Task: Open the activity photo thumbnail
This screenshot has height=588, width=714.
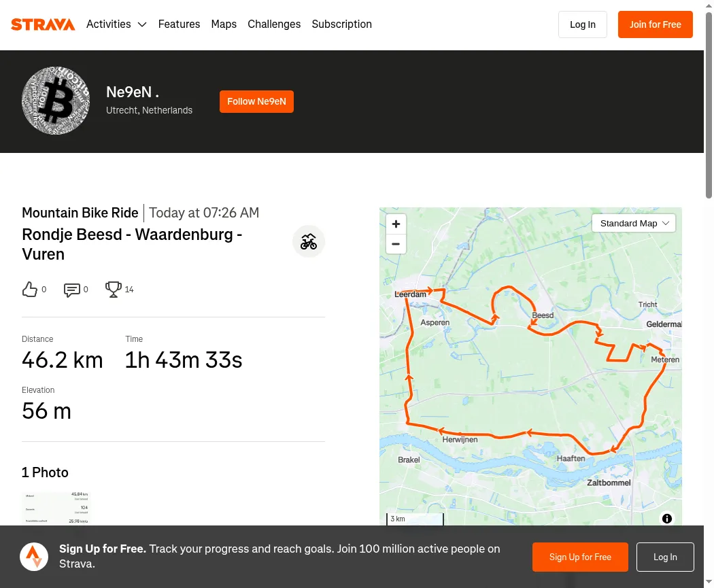Action: [56, 508]
